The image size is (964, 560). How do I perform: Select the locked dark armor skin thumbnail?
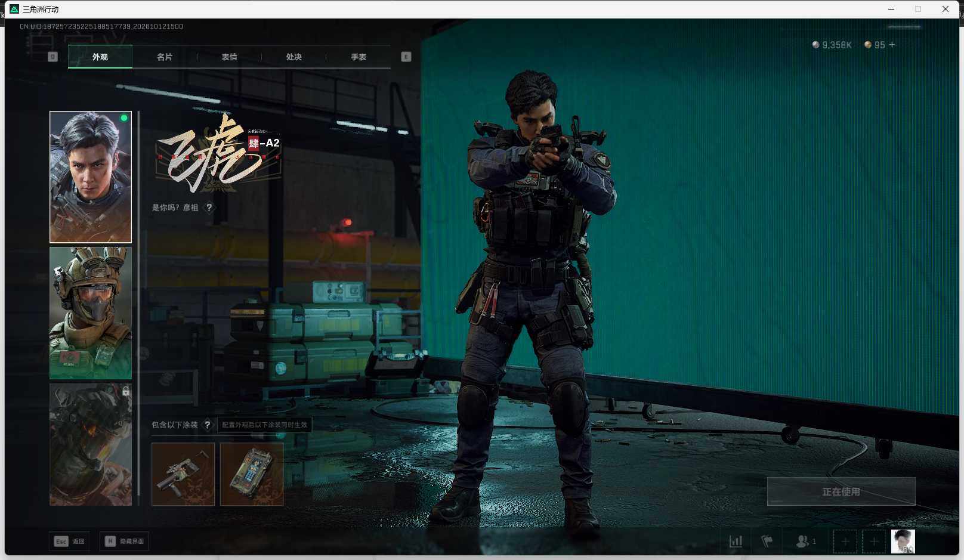point(91,444)
